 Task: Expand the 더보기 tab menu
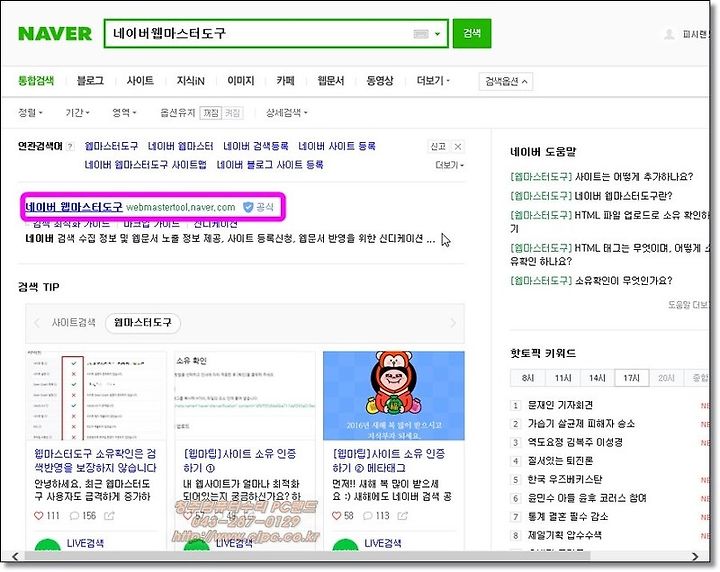pyautogui.click(x=433, y=81)
